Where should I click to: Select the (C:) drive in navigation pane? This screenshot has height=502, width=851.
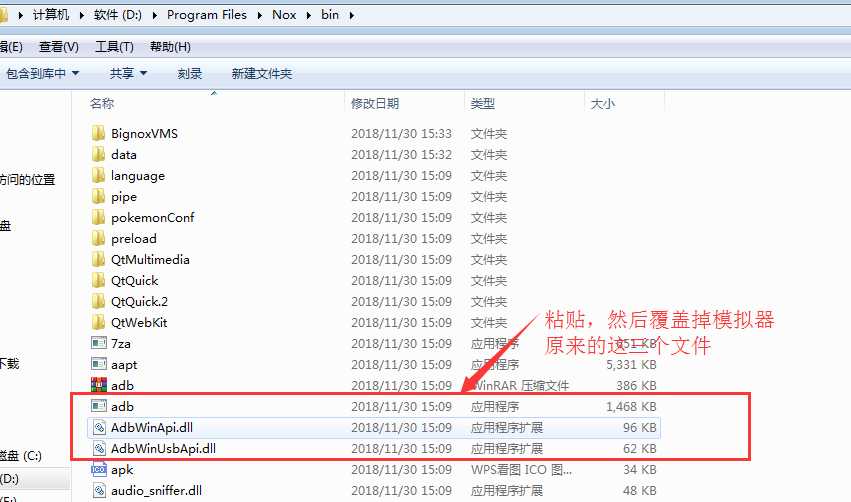pos(21,455)
